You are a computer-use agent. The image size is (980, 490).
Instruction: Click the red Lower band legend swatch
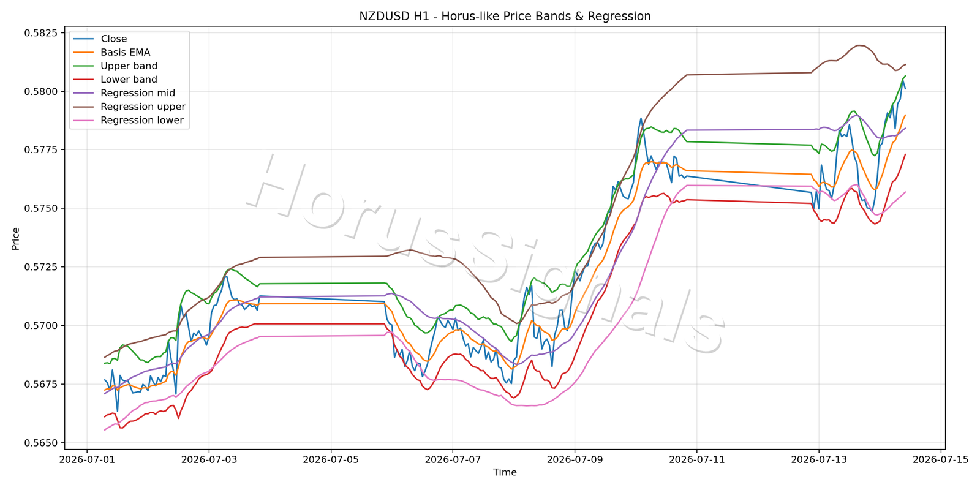(83, 79)
